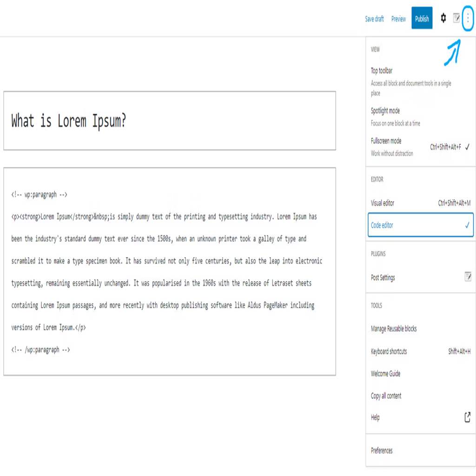
Task: Open Post Settings plugin from menu
Action: click(x=420, y=277)
